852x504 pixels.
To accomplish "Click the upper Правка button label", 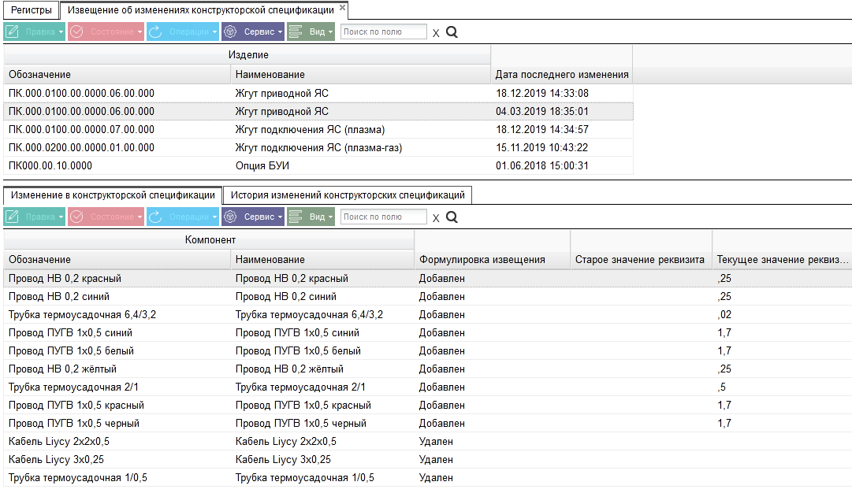I will [x=40, y=31].
